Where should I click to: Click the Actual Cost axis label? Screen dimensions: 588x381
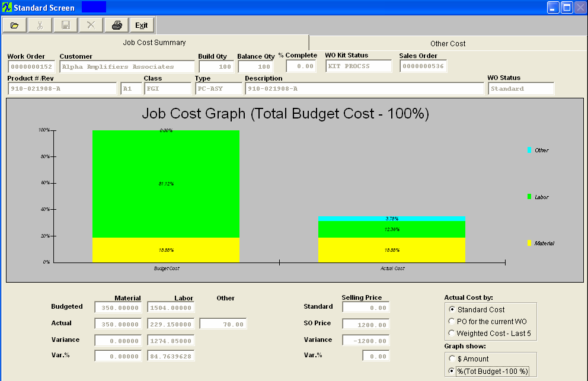(392, 268)
